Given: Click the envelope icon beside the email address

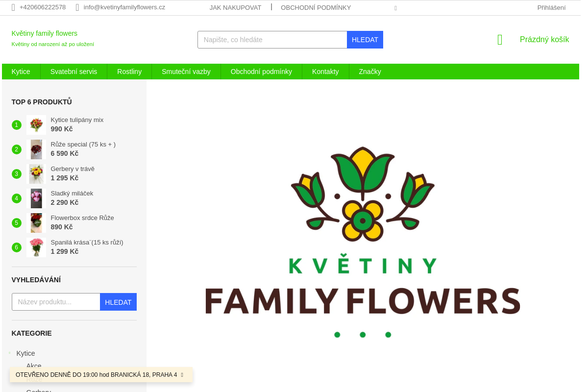Looking at the screenshot, I should pos(77,7).
